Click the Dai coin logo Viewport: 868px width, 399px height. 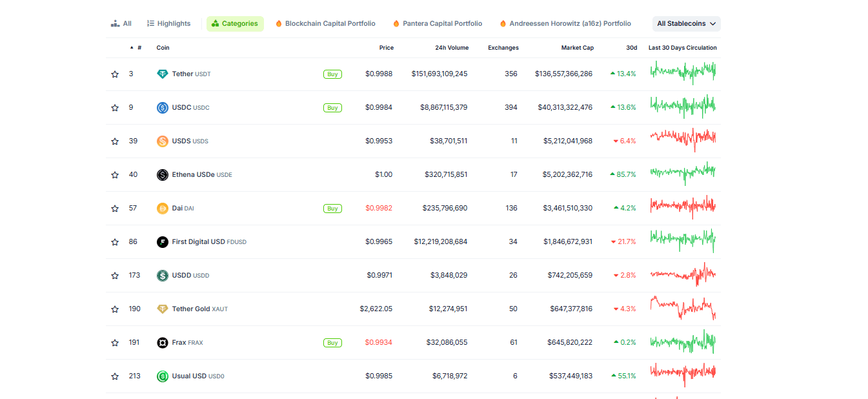[163, 209]
